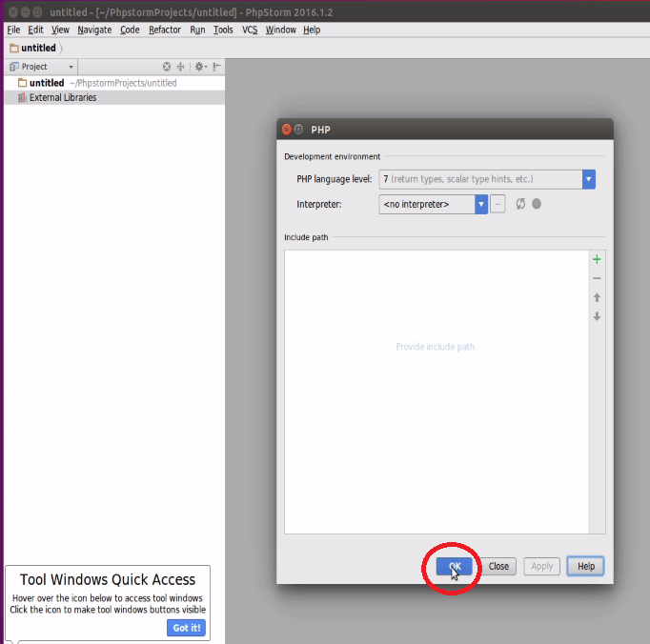The image size is (650, 644).
Task: Open the Tools menu
Action: tap(223, 30)
